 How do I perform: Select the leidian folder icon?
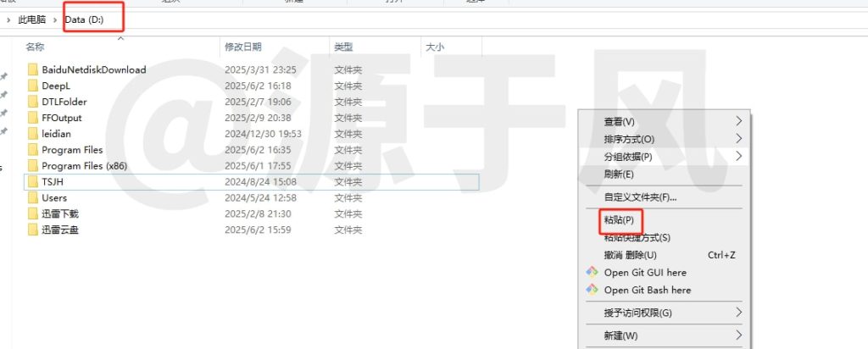pyautogui.click(x=33, y=134)
